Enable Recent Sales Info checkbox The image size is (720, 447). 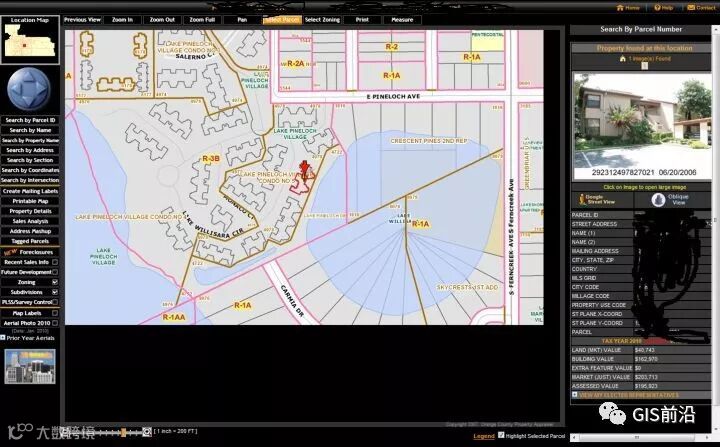55,262
